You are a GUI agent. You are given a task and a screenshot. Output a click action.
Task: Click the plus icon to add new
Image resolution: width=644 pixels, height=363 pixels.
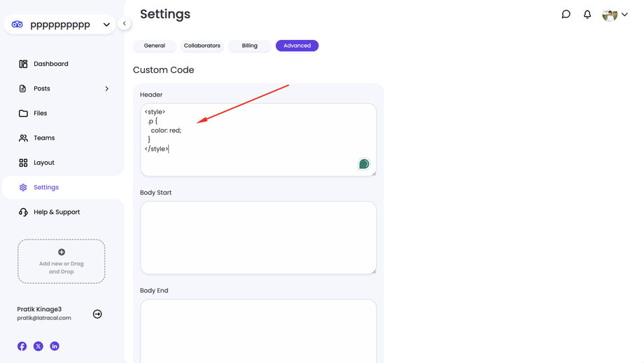click(62, 252)
